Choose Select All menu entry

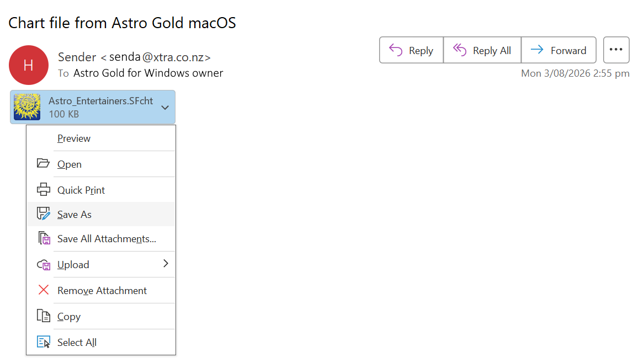(101, 342)
